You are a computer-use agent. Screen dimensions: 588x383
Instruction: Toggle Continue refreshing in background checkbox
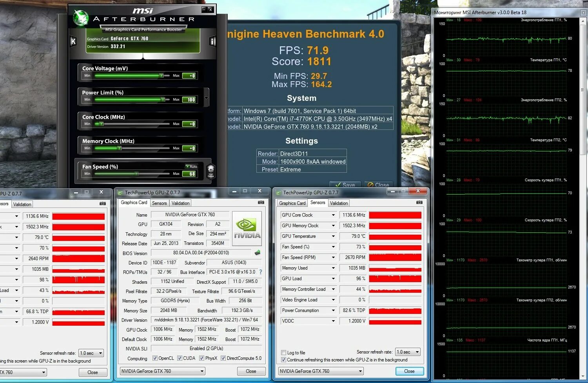pyautogui.click(x=283, y=360)
